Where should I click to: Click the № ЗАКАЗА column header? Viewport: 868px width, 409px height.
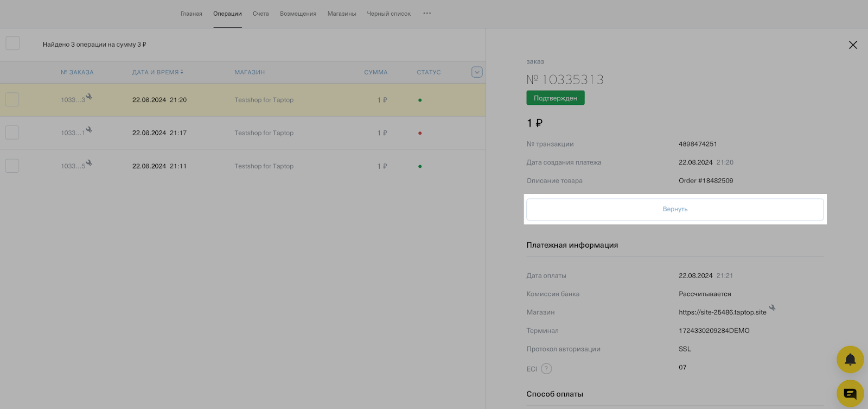77,72
